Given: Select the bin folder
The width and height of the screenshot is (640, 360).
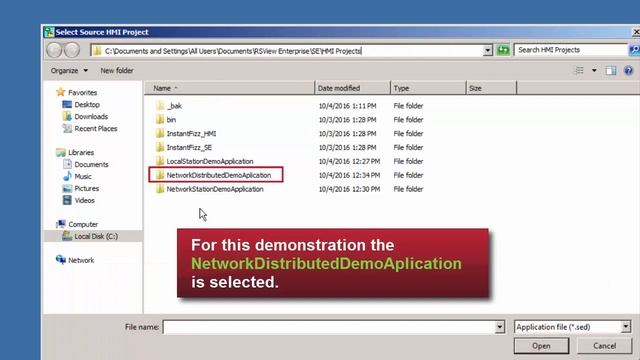Looking at the screenshot, I should (166, 120).
